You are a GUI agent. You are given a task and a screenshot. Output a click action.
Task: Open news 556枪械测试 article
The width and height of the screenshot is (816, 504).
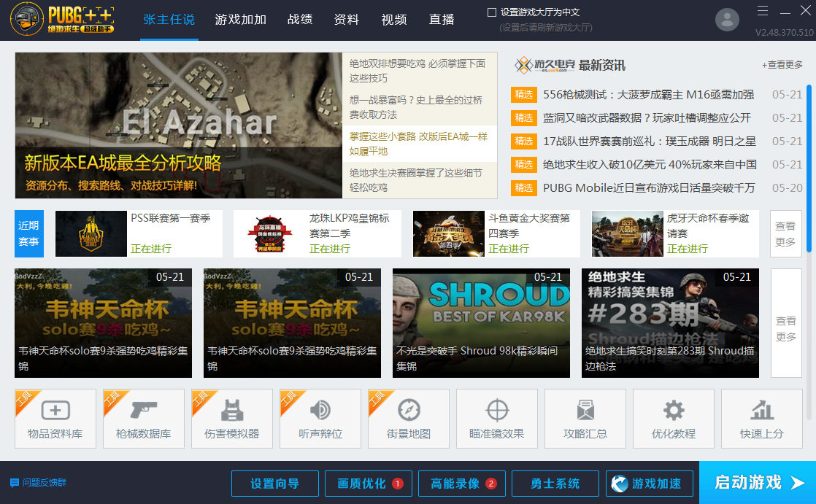coord(648,95)
